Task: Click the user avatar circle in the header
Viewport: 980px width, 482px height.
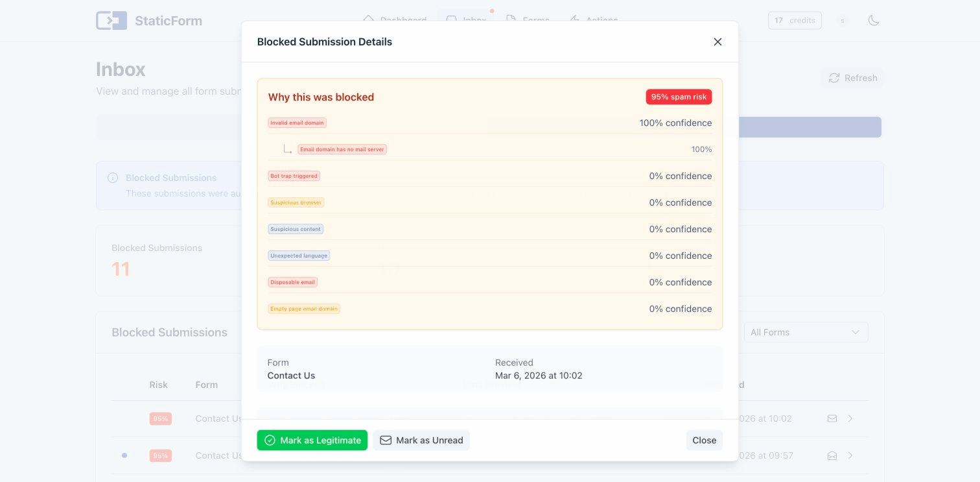Action: (x=843, y=20)
